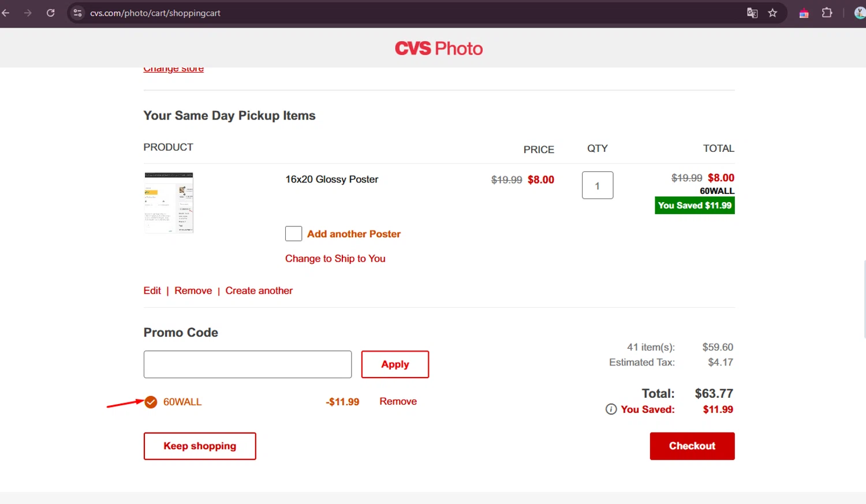866x504 pixels.
Task: Reload the page with refresh icon
Action: click(x=50, y=13)
